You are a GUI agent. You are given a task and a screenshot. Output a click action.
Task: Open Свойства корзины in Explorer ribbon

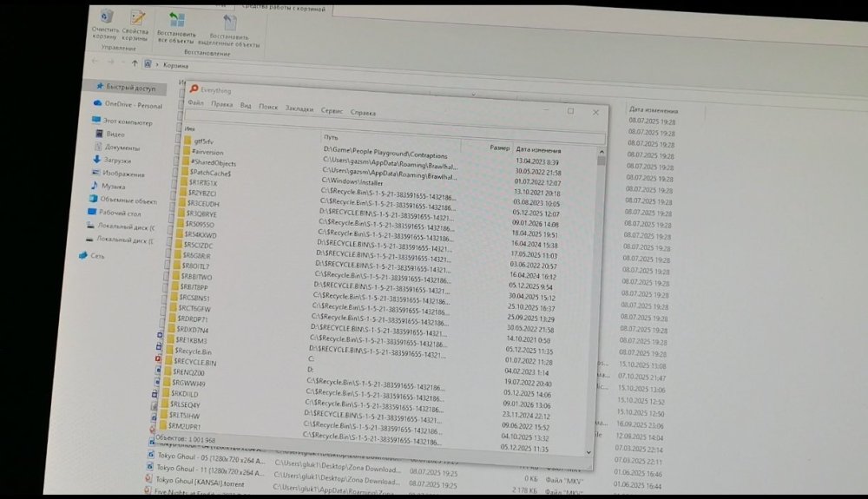point(135,26)
